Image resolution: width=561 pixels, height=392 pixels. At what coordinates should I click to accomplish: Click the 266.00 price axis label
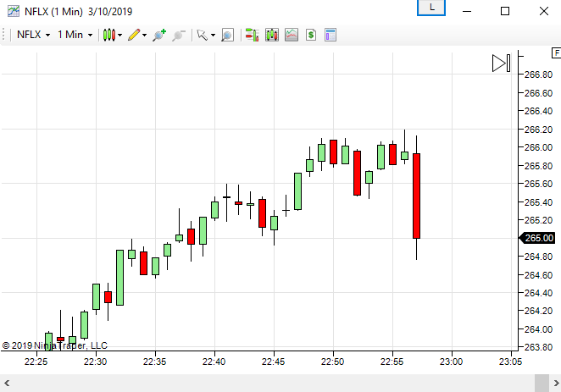538,147
